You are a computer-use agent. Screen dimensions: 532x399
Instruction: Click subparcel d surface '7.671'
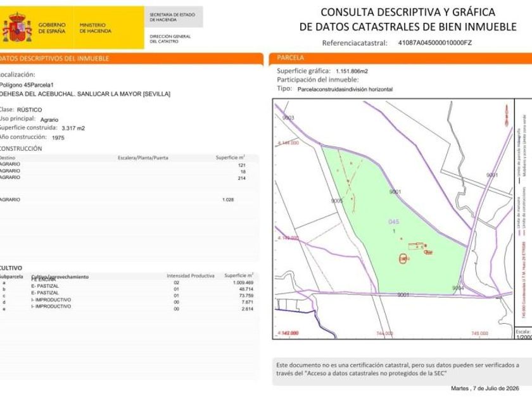tap(248, 302)
